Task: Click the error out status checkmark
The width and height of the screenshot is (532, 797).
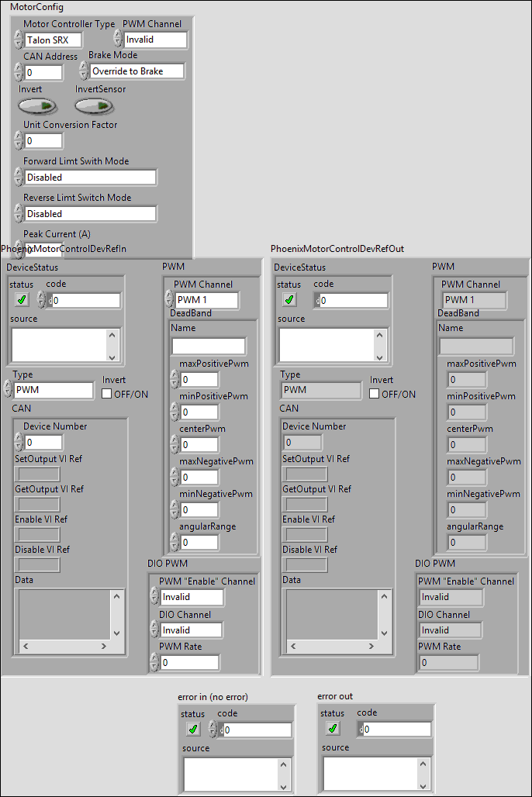Action: 333,729
